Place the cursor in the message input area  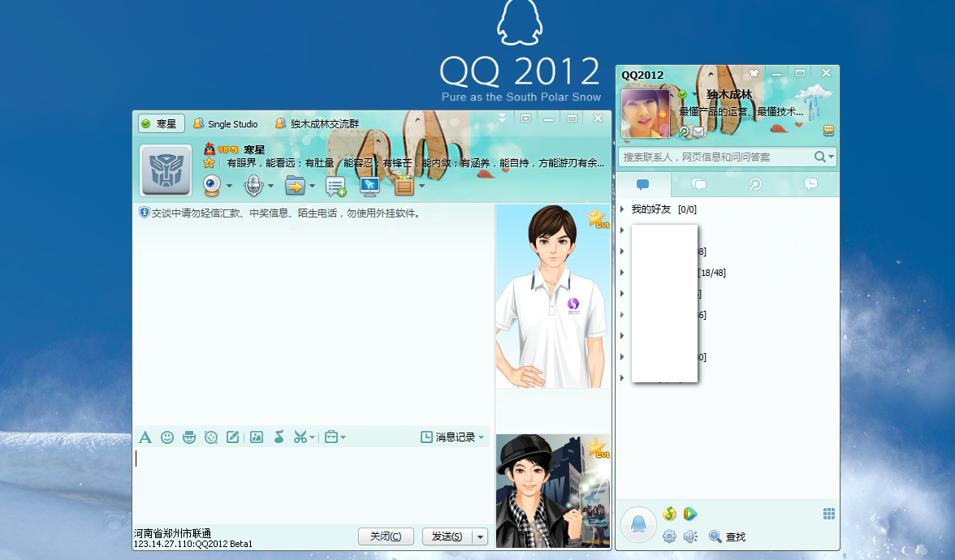click(311, 485)
